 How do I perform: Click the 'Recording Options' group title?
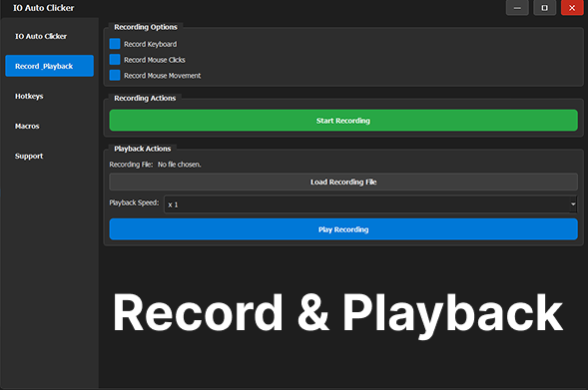tap(146, 27)
